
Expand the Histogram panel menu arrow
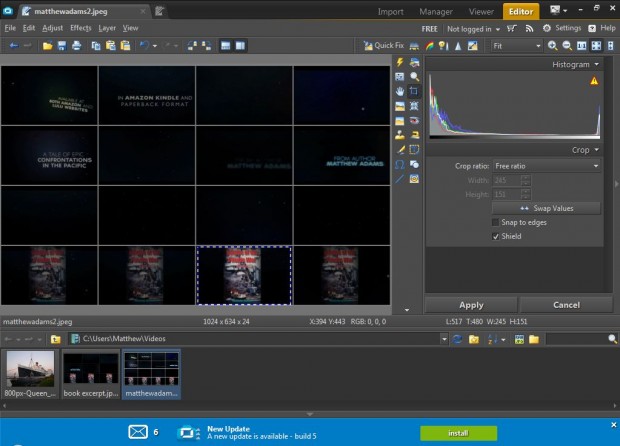coord(596,64)
